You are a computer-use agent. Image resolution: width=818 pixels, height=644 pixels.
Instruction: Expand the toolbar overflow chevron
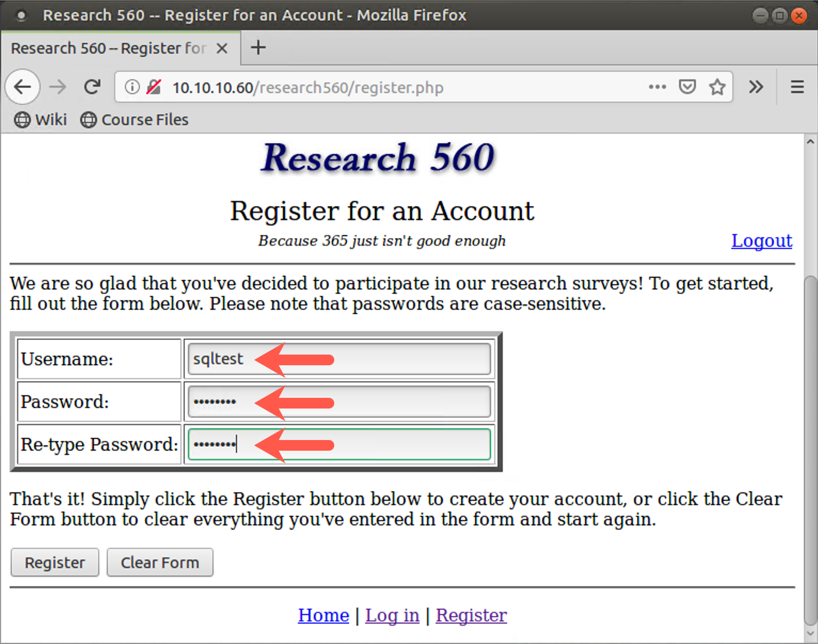point(756,87)
